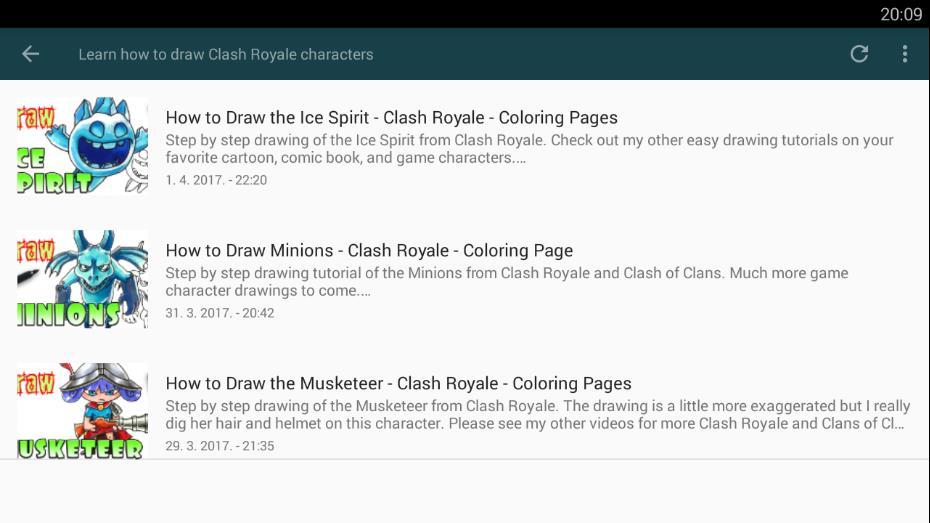Open the Ice Spirit video thumbnail
930x523 pixels.
coord(82,146)
